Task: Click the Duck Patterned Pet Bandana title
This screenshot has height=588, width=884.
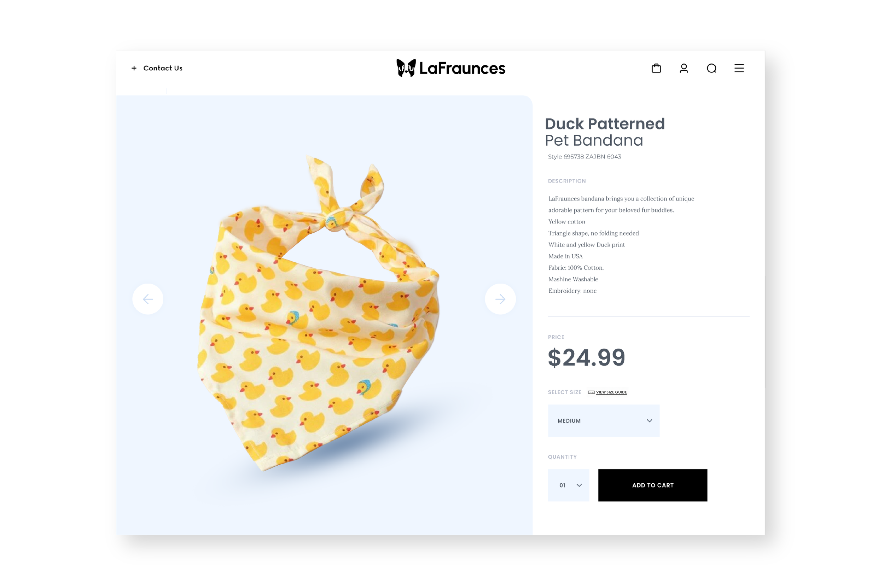Action: coord(605,132)
